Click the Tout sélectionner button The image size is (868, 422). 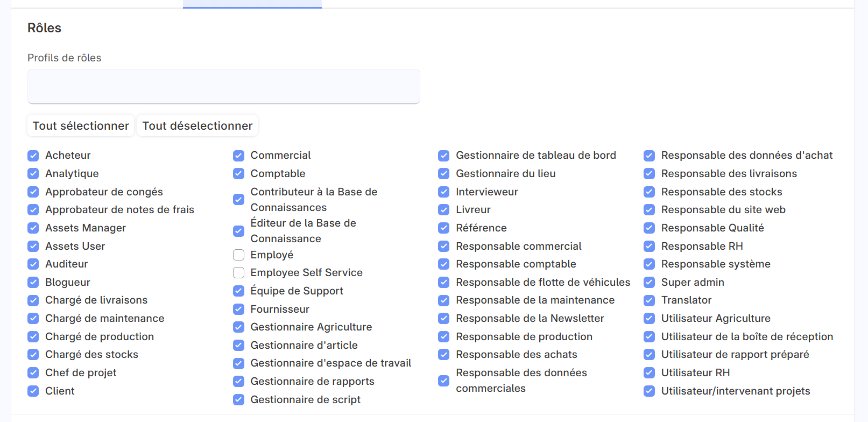[81, 125]
